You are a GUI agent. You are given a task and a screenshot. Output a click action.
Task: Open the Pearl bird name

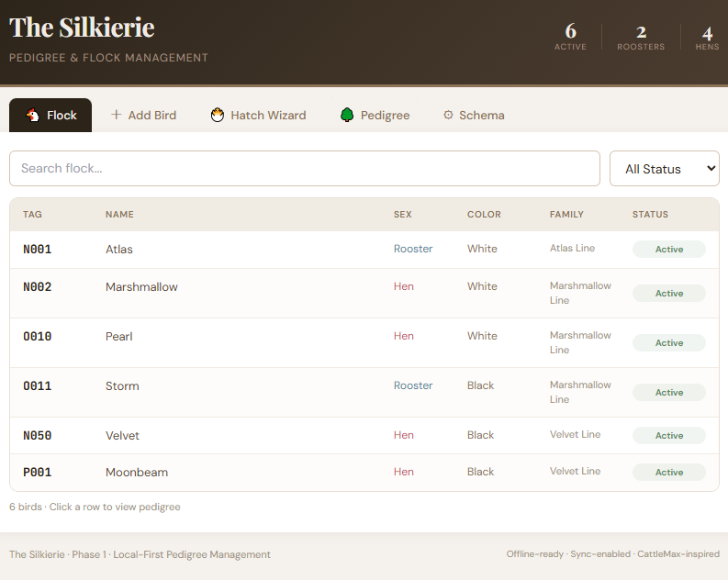(x=118, y=337)
